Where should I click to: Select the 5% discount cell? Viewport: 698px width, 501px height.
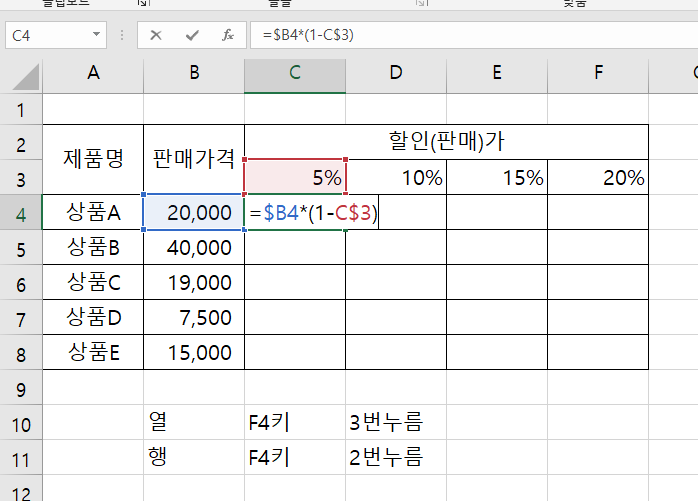[295, 177]
